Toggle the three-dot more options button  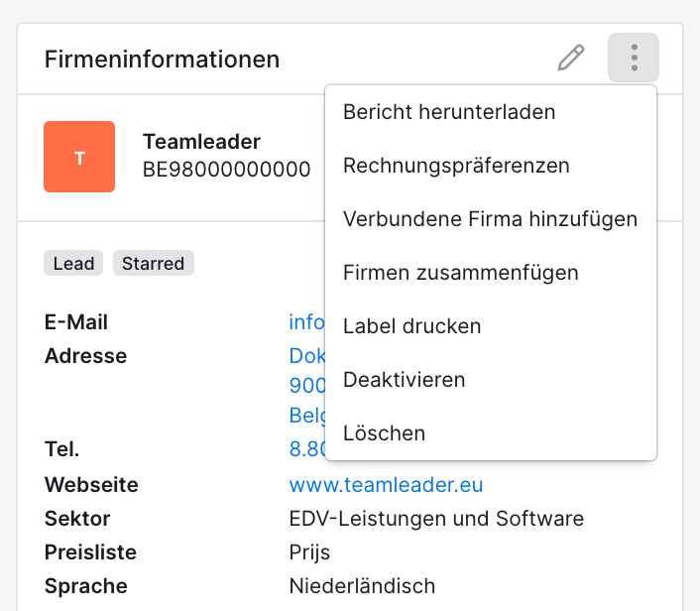[634, 58]
